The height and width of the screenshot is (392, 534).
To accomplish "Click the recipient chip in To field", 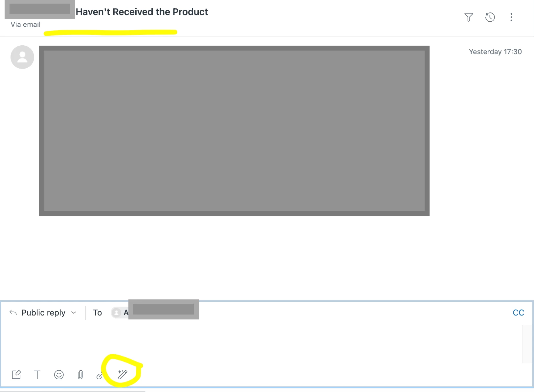I will click(154, 312).
